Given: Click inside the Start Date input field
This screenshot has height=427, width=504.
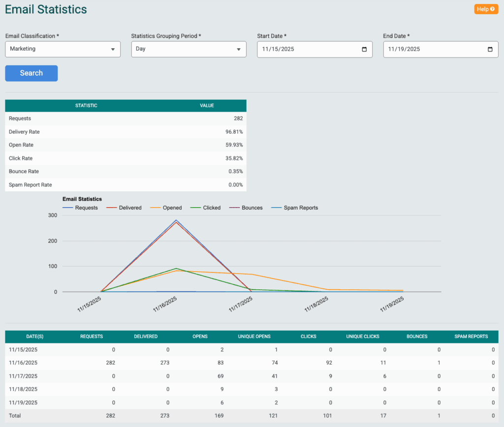Looking at the screenshot, I should pos(305,49).
